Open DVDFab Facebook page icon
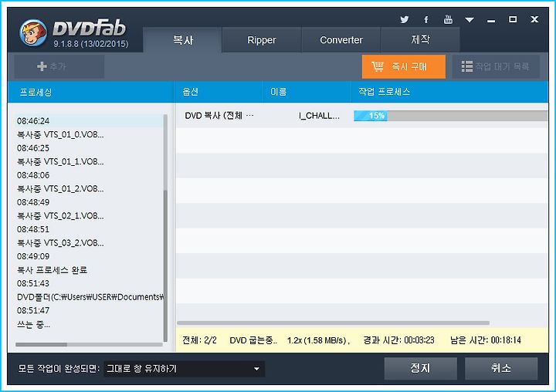This screenshot has height=392, width=556. point(425,19)
